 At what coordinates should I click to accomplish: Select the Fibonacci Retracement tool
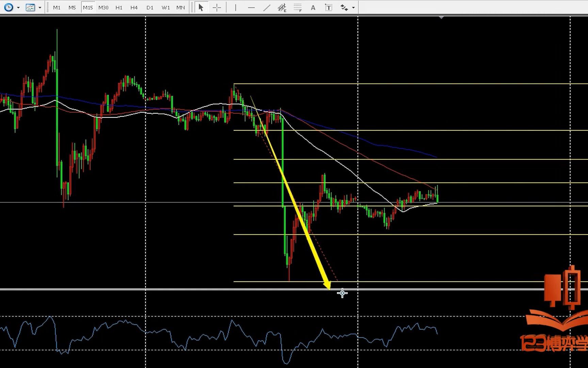[298, 7]
